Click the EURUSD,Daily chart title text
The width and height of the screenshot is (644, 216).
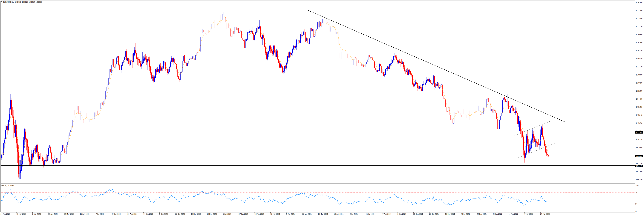coord(9,2)
